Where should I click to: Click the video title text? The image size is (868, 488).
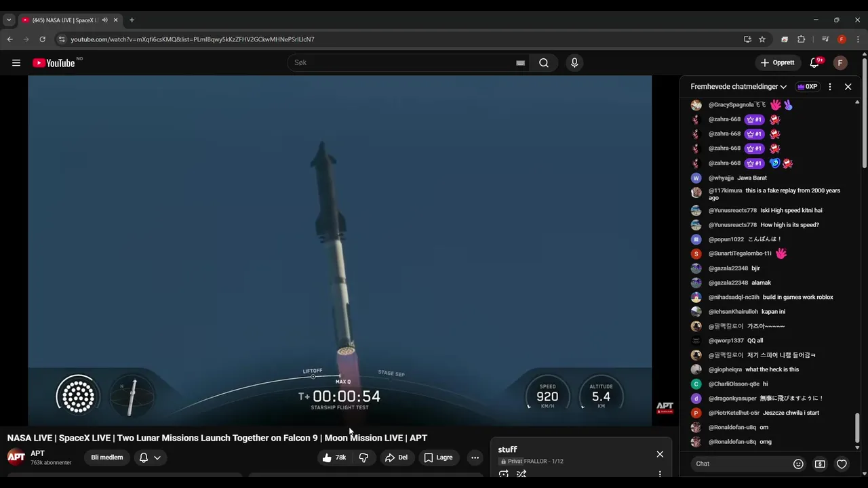217,438
